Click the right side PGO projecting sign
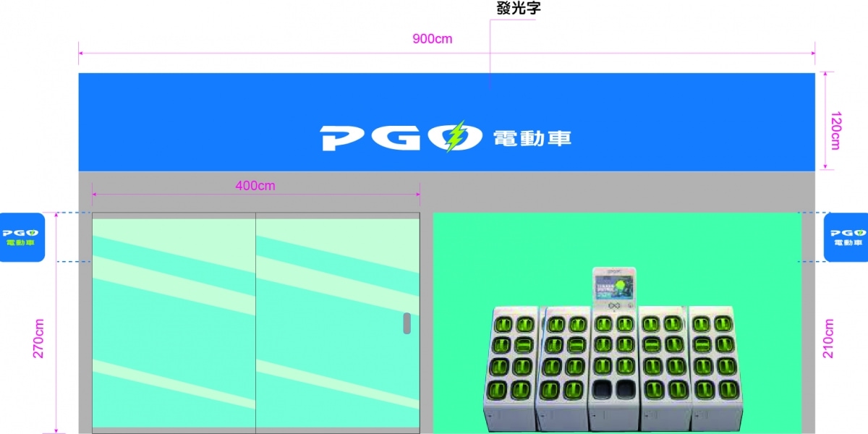The image size is (868, 434). [x=846, y=237]
